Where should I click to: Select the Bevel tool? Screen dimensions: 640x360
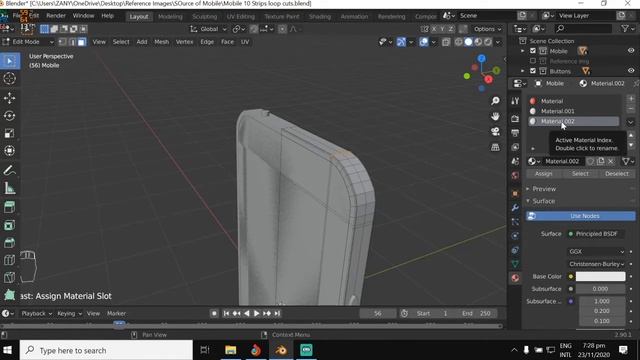(x=10, y=243)
